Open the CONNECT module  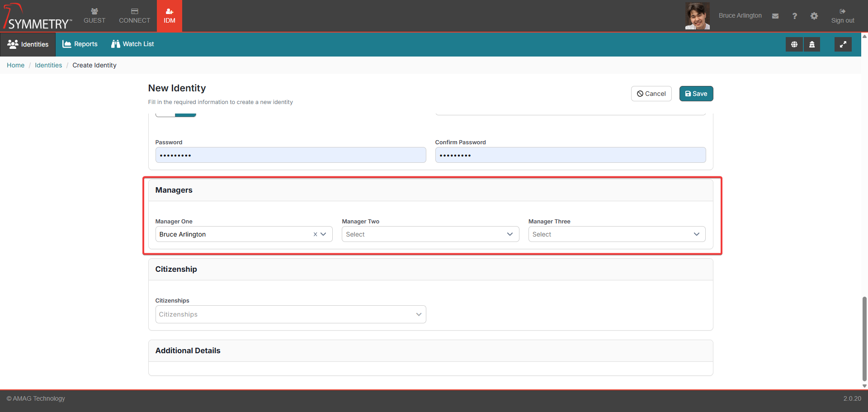click(x=134, y=16)
